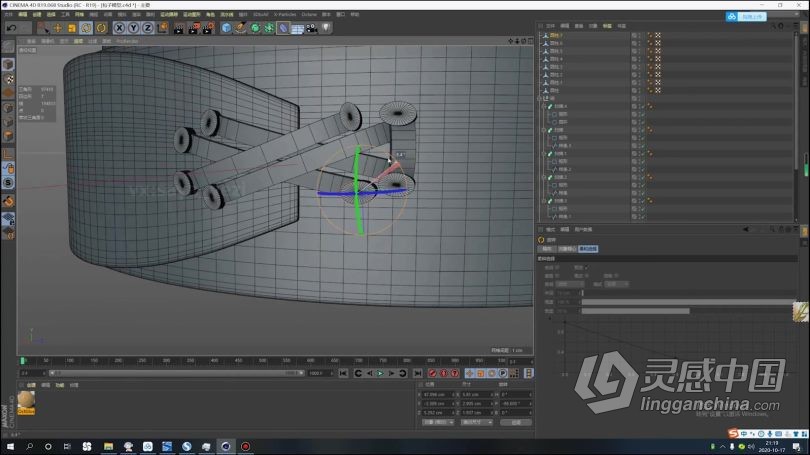Open the size mode dropdown in Coordinates
Viewport: 810px width, 455px height.
476,422
